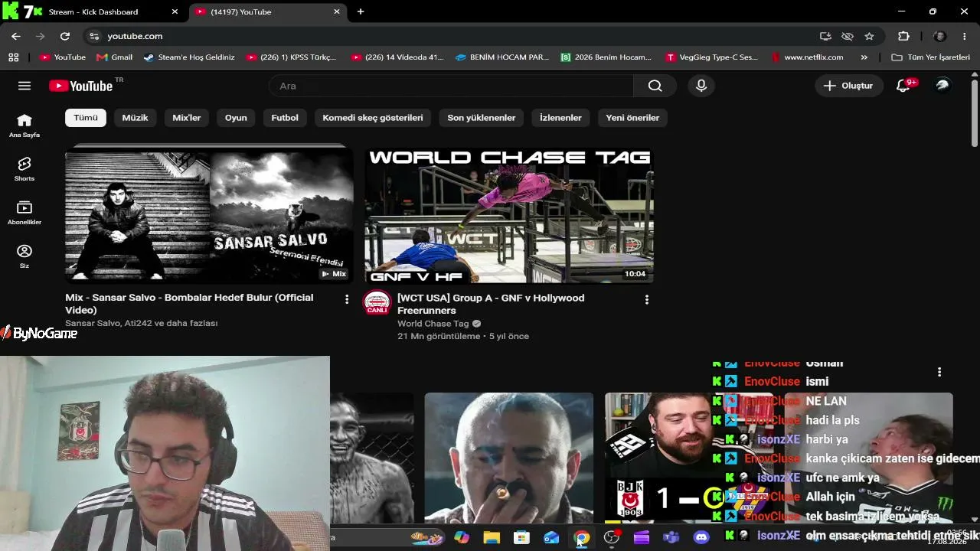This screenshot has height=551, width=980.
Task: Open Shorts in the sidebar
Action: [24, 169]
